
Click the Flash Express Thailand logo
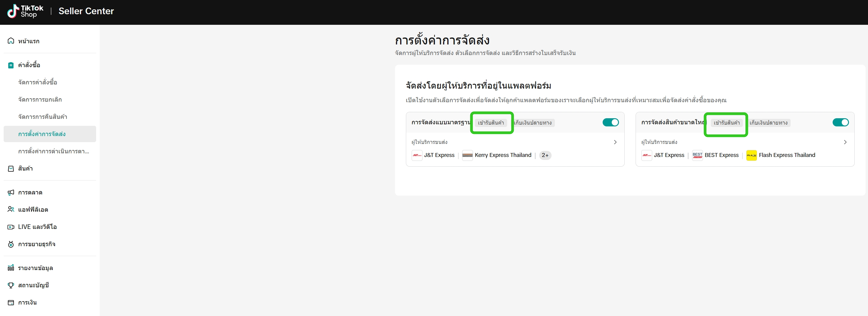coord(751,155)
